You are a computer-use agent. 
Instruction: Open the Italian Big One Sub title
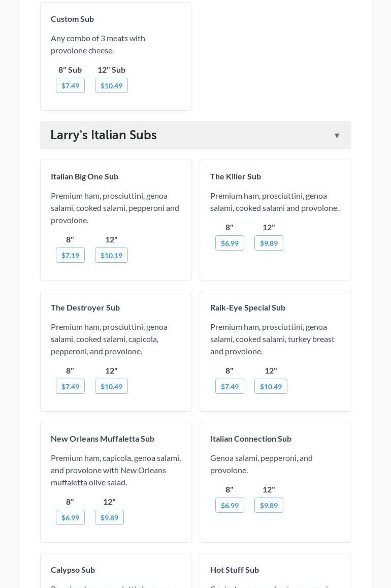coord(84,176)
